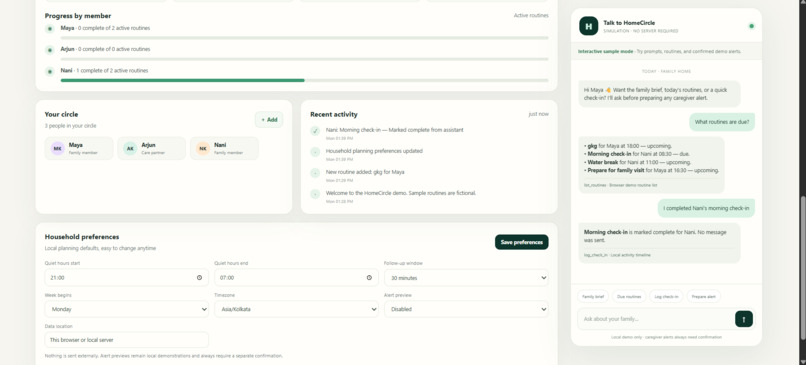Click the Nani progress row bullet icon

[50, 71]
